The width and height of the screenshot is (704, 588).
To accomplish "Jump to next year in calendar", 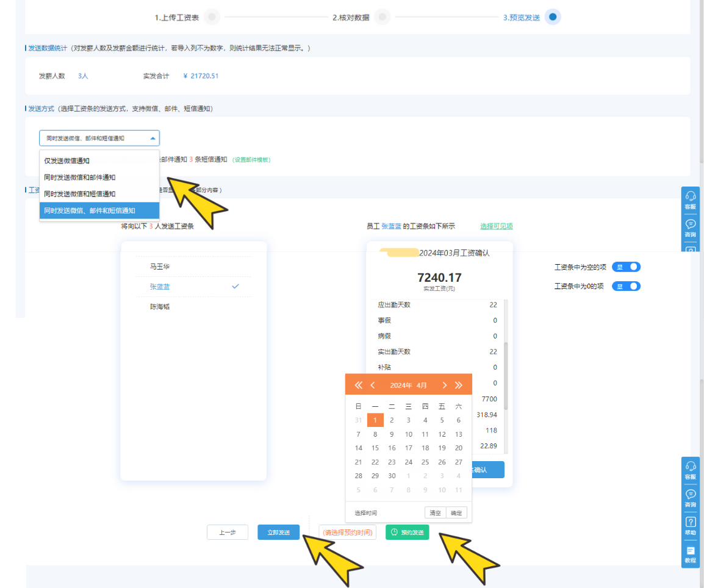I will tap(459, 385).
